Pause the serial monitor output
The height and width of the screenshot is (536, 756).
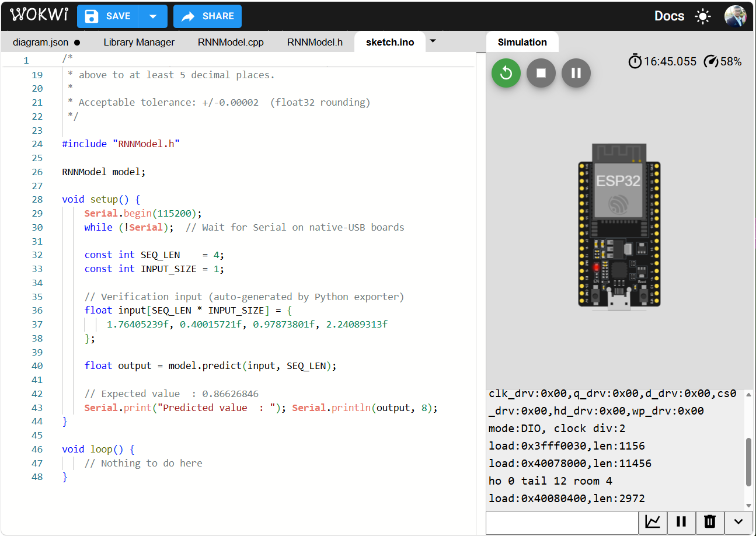pyautogui.click(x=681, y=522)
